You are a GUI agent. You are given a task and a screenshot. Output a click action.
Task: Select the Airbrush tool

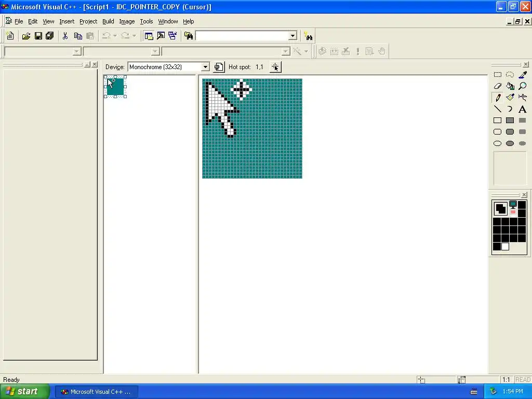click(523, 98)
